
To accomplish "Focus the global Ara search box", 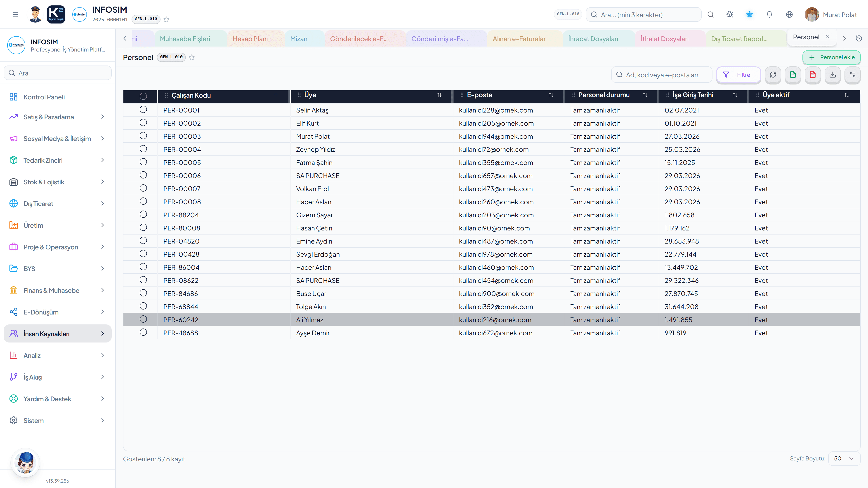I will [644, 14].
